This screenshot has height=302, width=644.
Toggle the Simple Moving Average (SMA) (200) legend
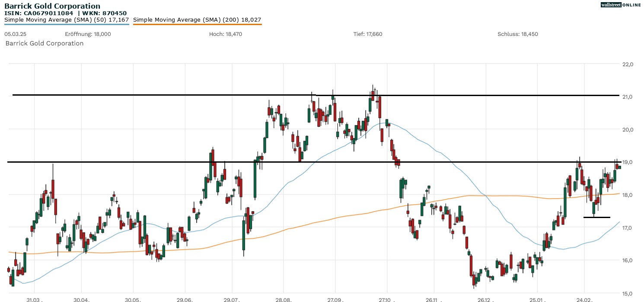tap(197, 19)
